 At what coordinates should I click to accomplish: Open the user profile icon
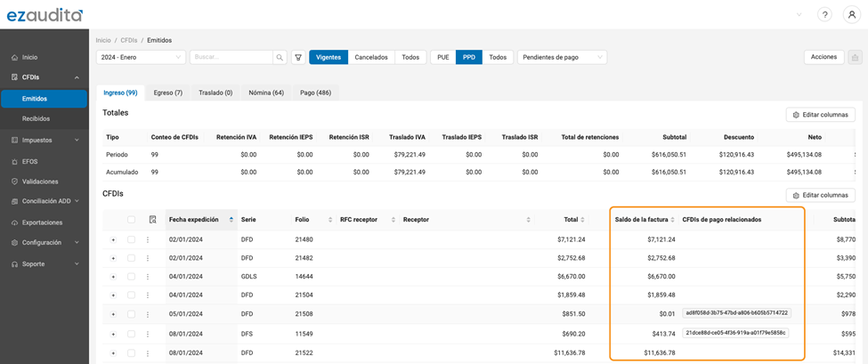851,15
